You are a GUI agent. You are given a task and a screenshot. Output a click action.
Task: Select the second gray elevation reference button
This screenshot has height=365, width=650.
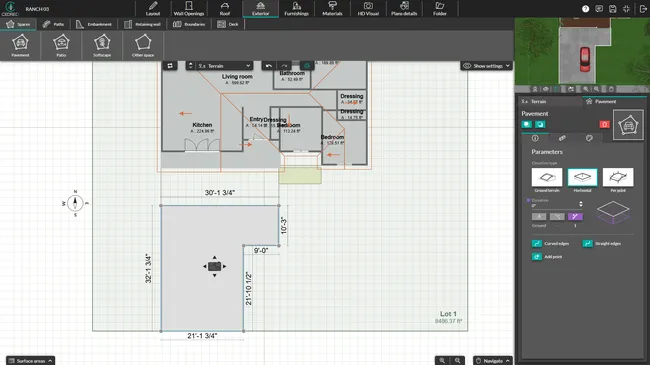point(557,217)
